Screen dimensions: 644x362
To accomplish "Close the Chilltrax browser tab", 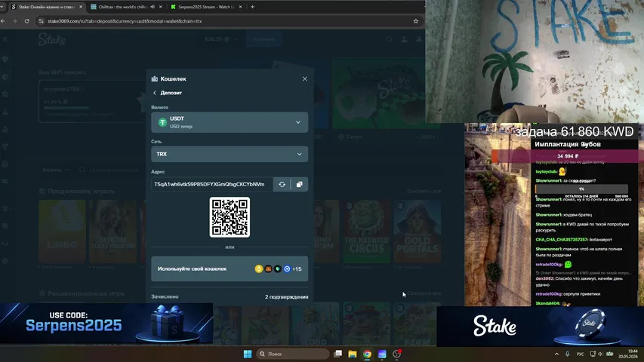I will point(160,7).
